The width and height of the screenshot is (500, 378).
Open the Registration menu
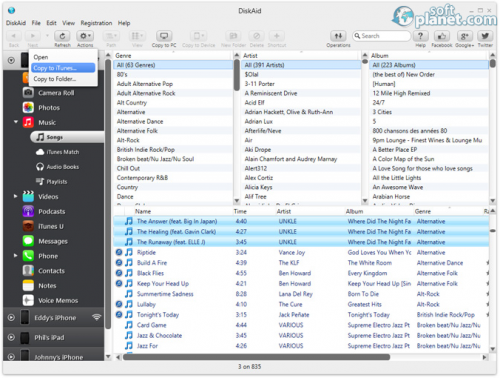(x=96, y=23)
